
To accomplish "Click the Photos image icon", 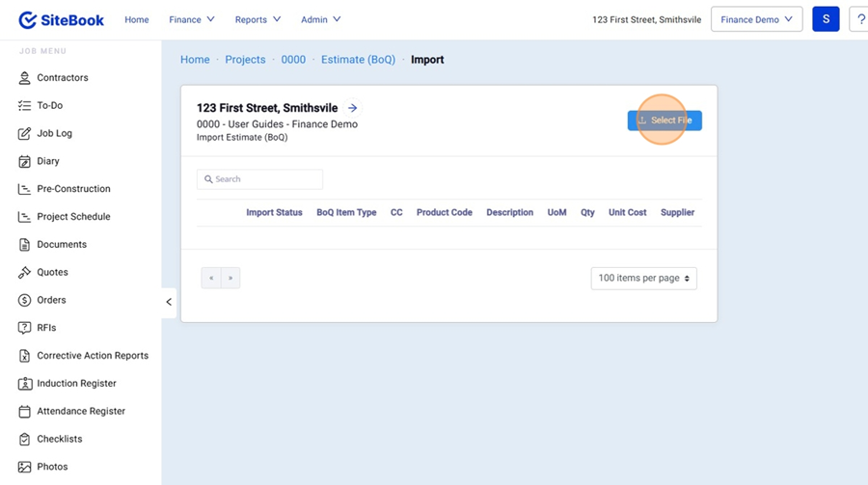I will [x=25, y=467].
